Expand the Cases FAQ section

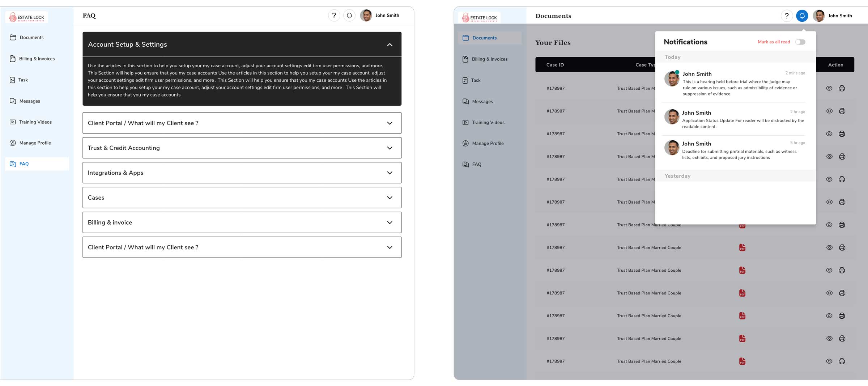tap(390, 198)
